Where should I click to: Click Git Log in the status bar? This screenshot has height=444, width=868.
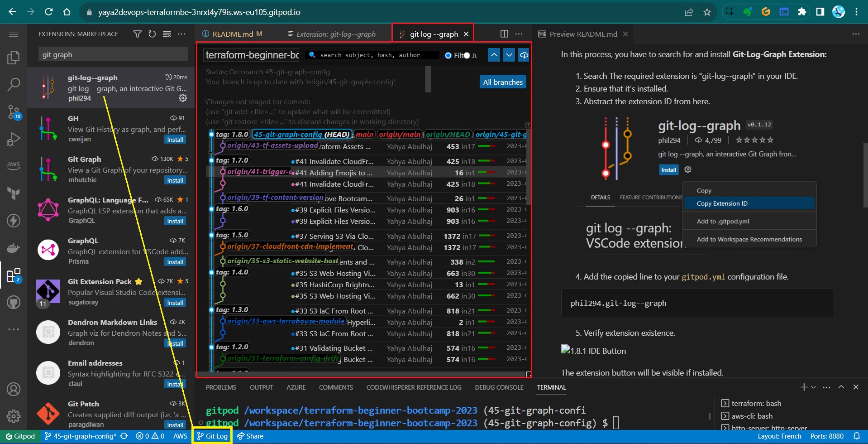point(212,436)
